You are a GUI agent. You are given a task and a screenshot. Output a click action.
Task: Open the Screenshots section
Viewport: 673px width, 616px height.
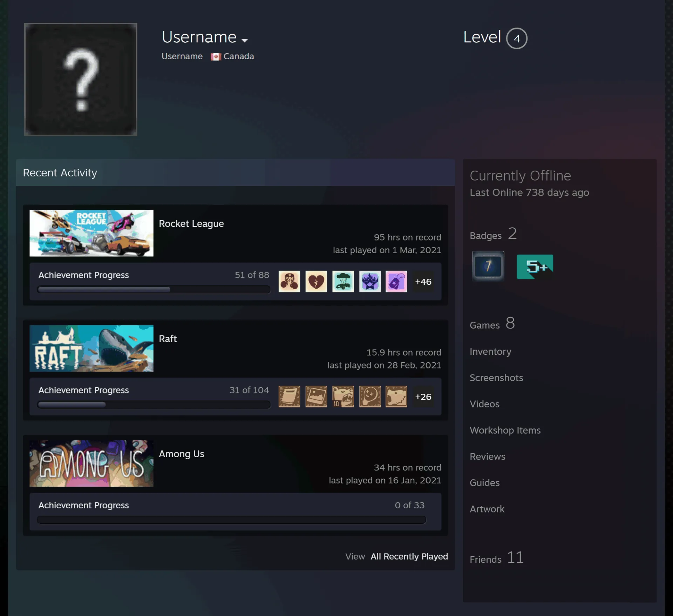point(496,378)
